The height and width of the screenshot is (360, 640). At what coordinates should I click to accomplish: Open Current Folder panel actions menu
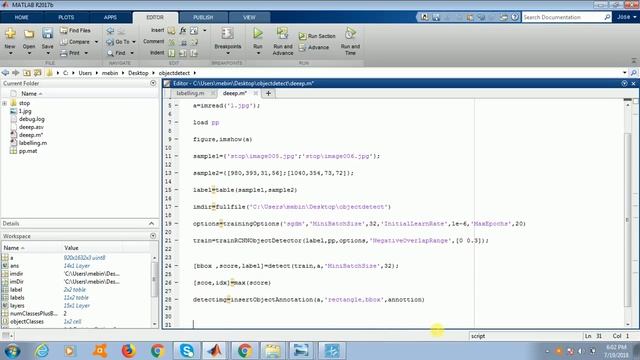click(x=153, y=83)
